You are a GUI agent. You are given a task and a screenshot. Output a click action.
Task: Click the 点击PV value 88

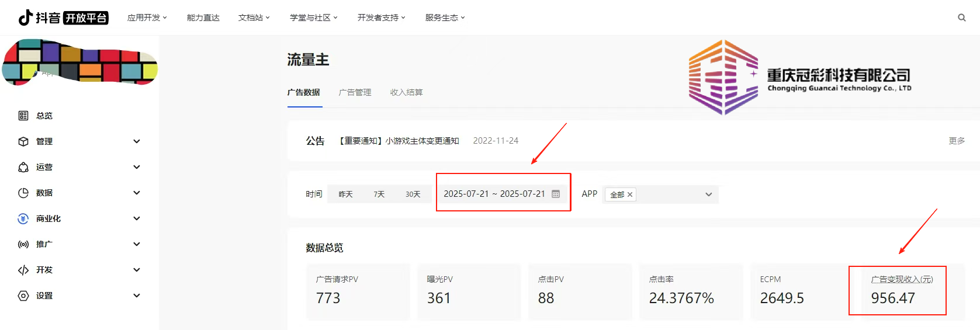coord(546,298)
